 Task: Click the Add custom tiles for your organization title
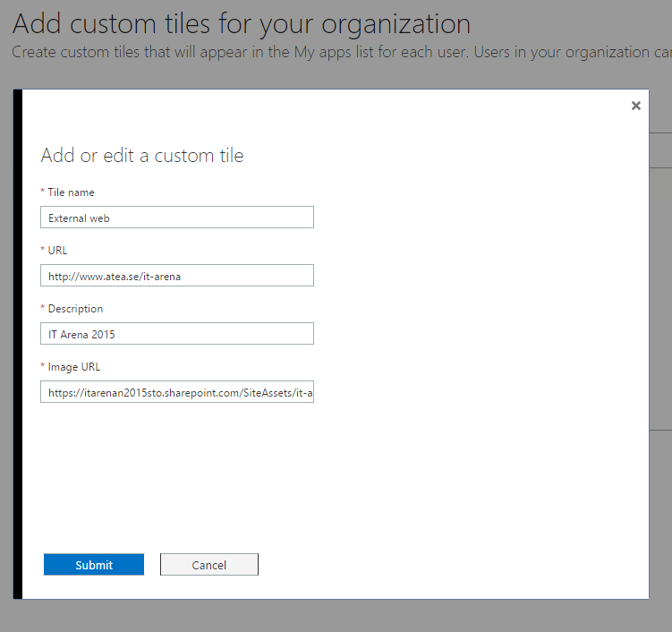242,23
